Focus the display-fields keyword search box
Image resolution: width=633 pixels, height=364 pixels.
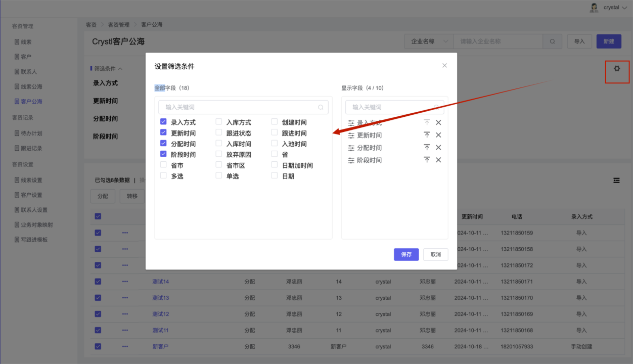pyautogui.click(x=395, y=107)
